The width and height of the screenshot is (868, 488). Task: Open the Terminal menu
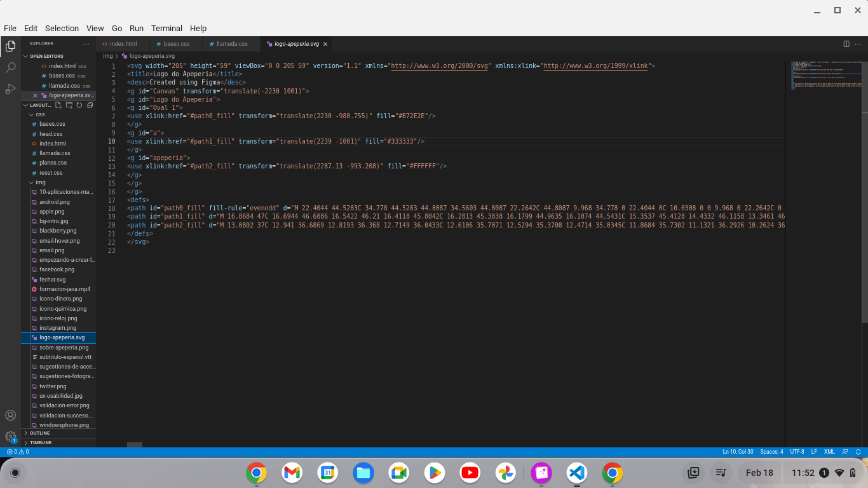[x=166, y=28]
